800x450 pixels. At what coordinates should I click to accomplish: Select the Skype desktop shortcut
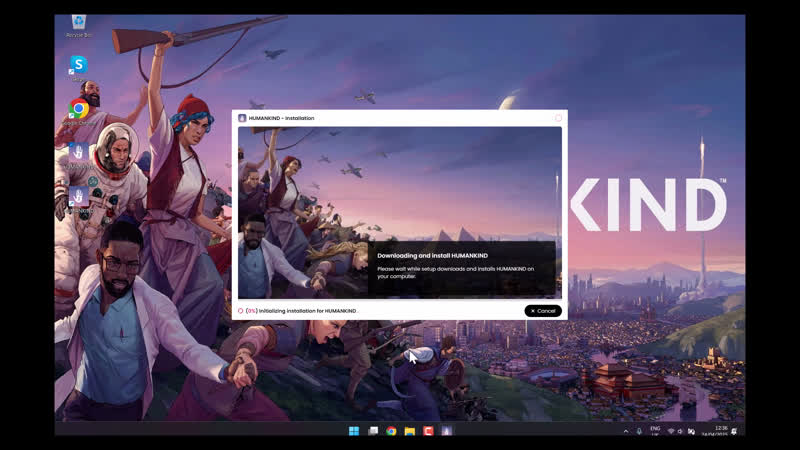79,68
